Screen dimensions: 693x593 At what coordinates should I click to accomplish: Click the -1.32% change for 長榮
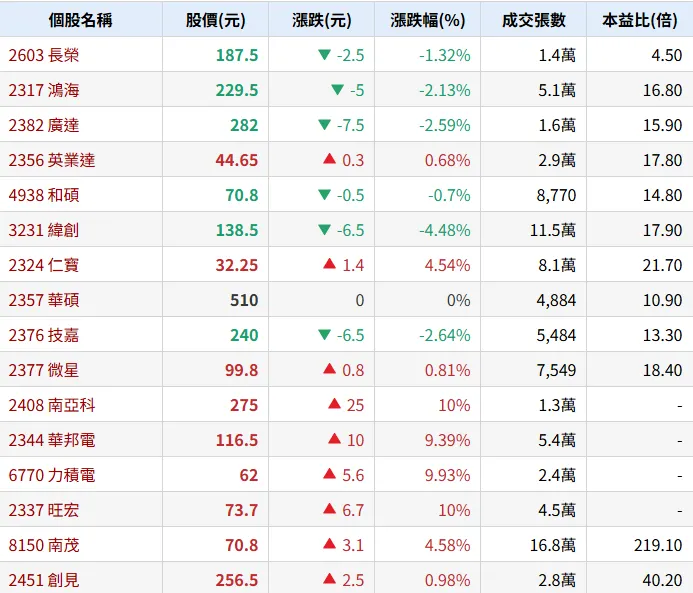(x=445, y=55)
